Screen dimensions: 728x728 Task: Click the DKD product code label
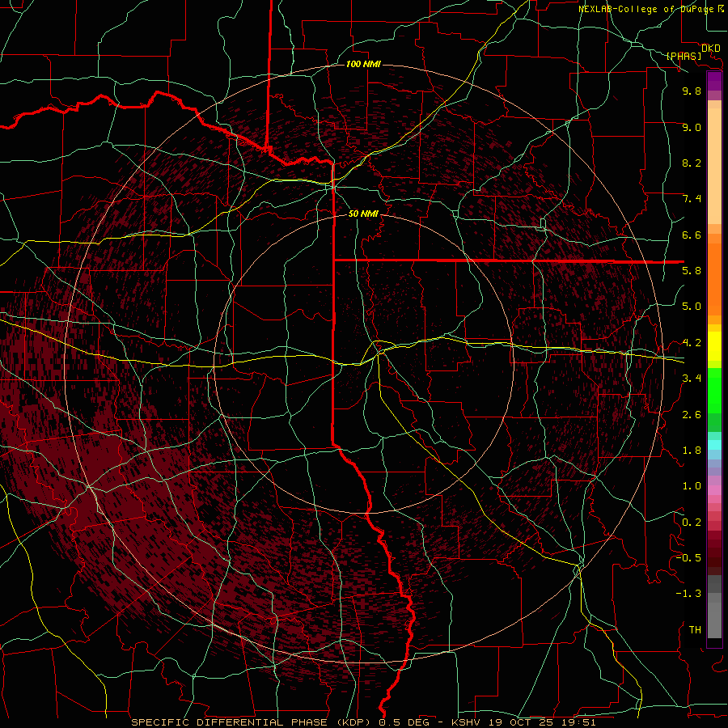pos(710,49)
